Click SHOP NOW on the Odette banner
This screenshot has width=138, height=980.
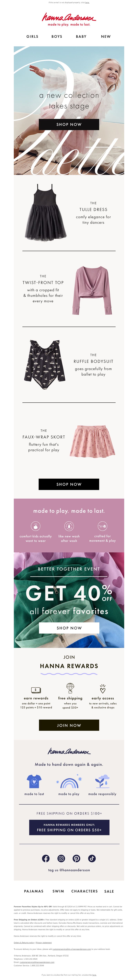click(x=69, y=124)
